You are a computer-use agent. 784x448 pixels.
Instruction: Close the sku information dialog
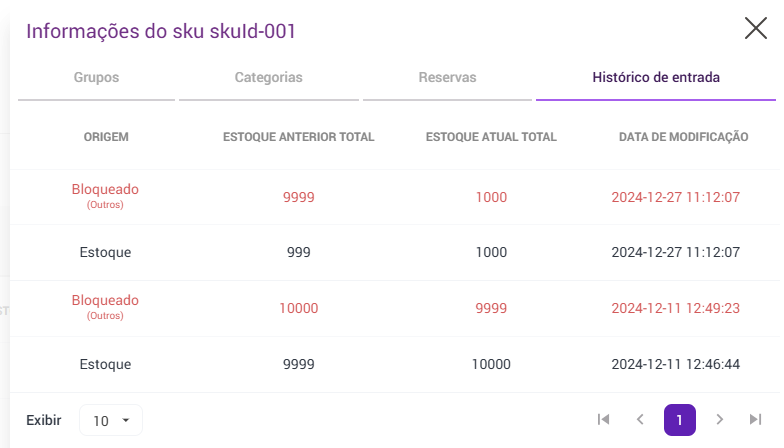click(x=756, y=28)
